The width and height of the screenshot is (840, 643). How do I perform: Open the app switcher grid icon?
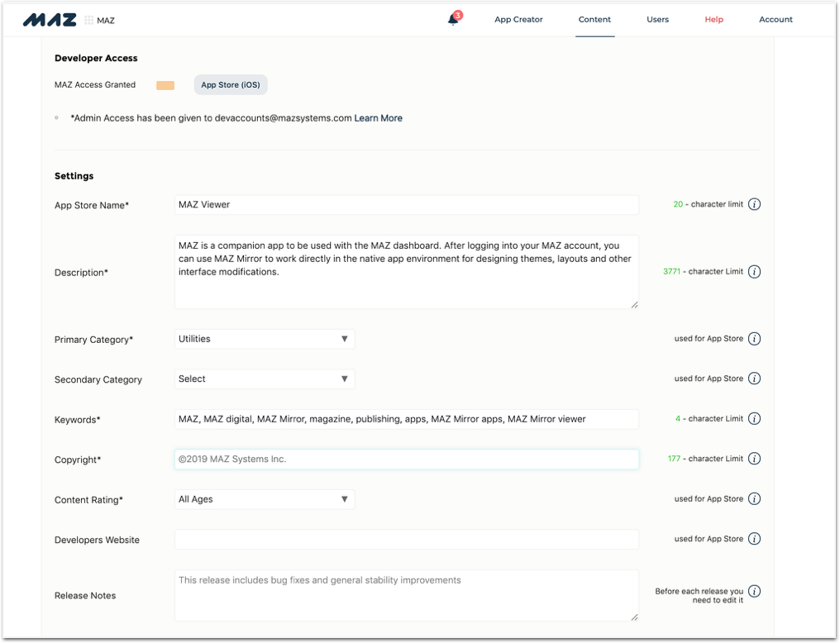(89, 21)
